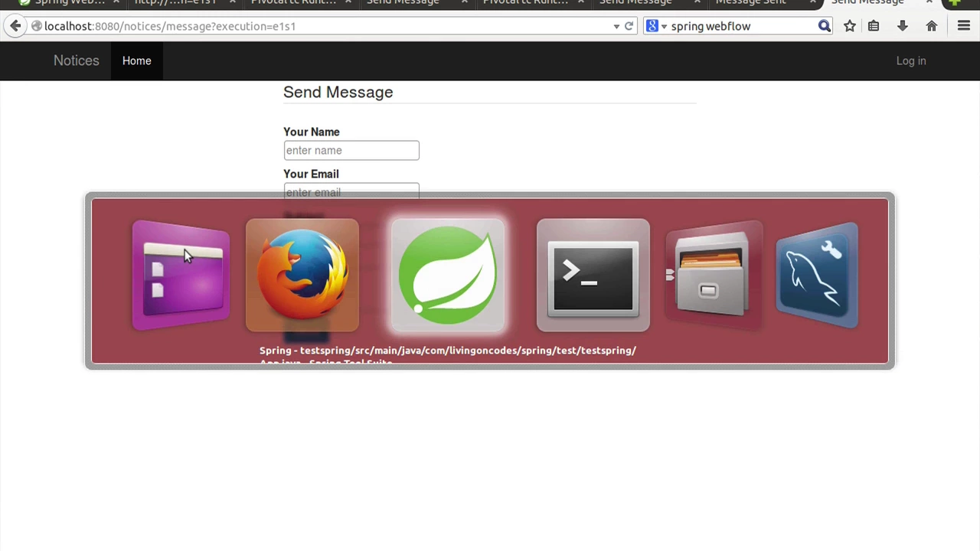Reload the current page

(629, 26)
